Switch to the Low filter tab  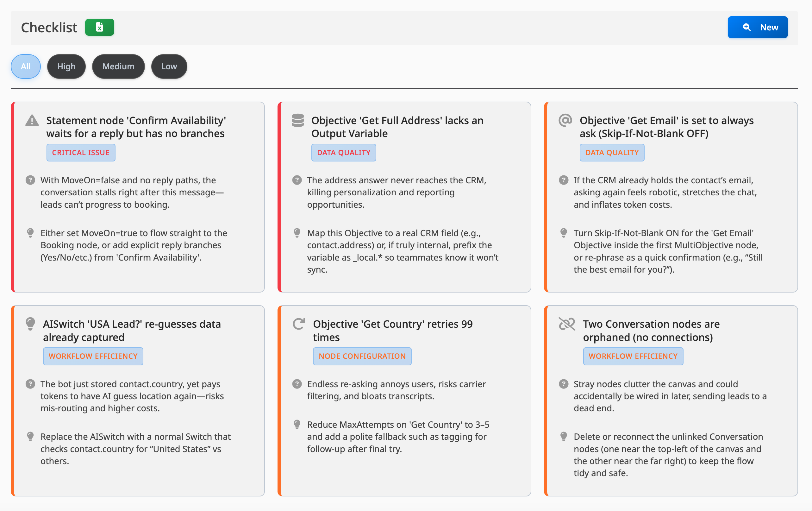(169, 66)
